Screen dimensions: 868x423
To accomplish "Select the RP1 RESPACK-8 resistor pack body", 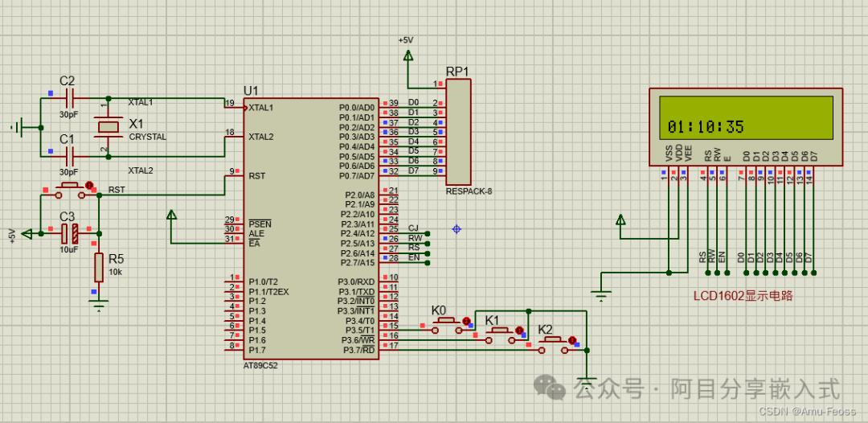I will coord(458,132).
